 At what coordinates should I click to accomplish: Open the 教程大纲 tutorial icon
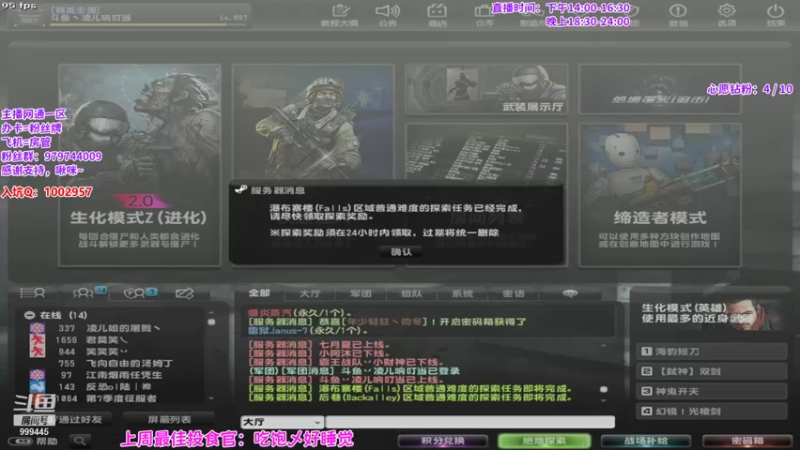click(x=340, y=15)
